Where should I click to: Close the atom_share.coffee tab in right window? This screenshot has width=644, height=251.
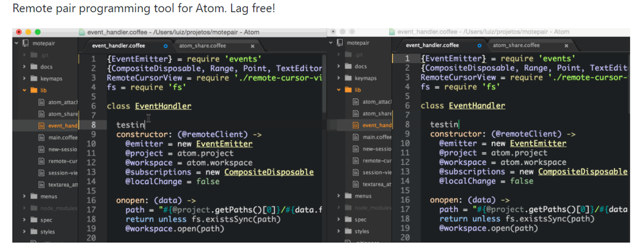click(x=566, y=46)
